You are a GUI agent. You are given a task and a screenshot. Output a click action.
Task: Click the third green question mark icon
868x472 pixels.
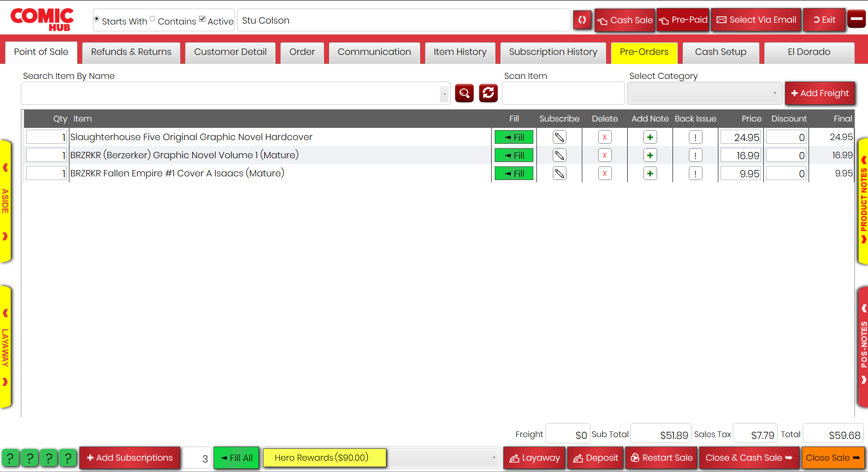point(49,458)
